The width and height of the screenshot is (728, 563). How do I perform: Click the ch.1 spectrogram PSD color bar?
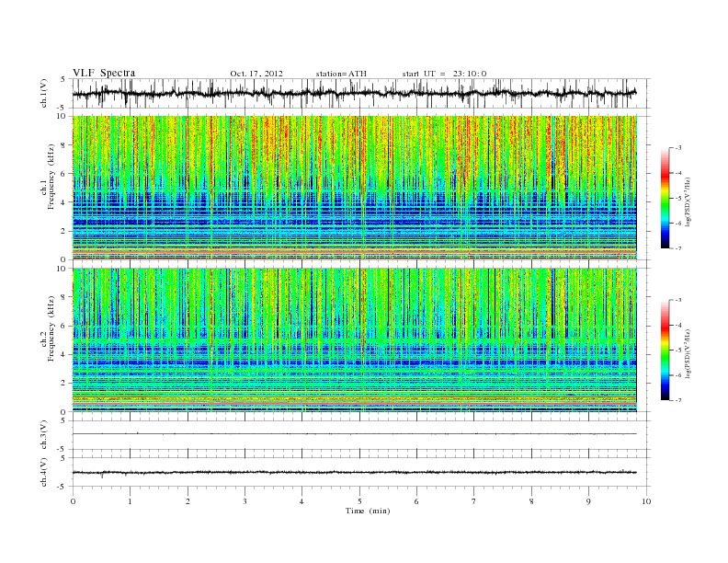665,198
